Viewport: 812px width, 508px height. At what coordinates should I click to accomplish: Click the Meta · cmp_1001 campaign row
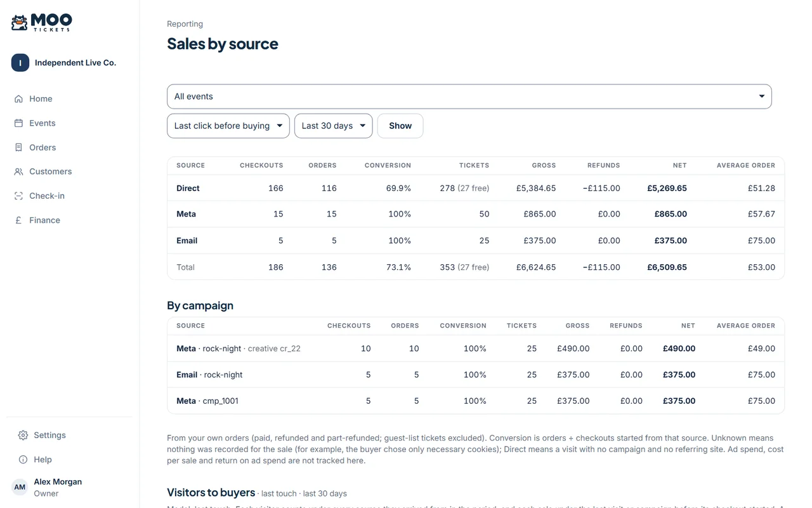476,401
